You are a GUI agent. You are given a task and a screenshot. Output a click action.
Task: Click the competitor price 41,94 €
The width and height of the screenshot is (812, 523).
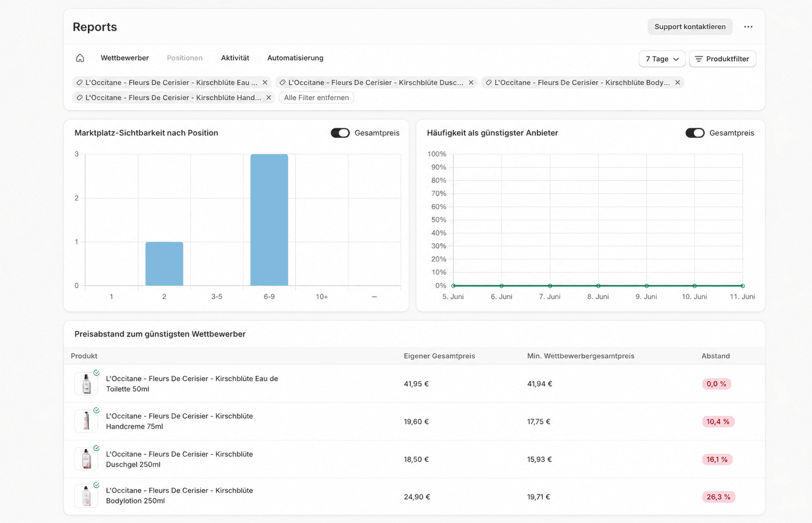[540, 384]
